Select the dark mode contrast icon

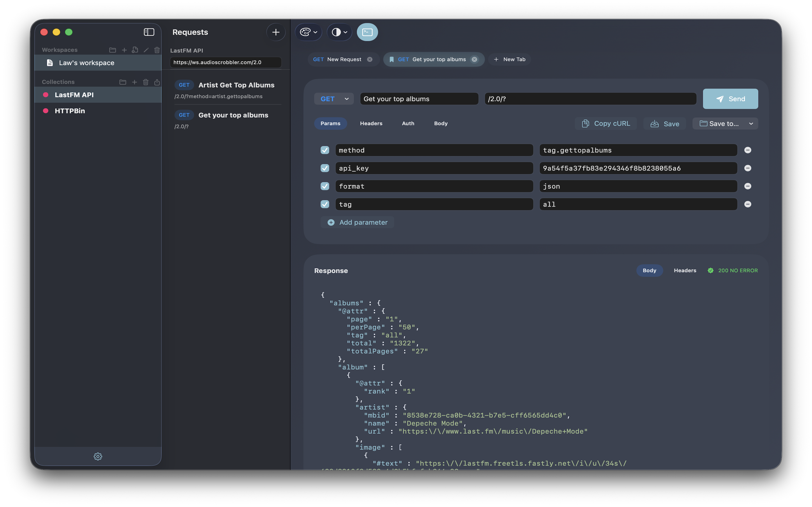tap(336, 32)
